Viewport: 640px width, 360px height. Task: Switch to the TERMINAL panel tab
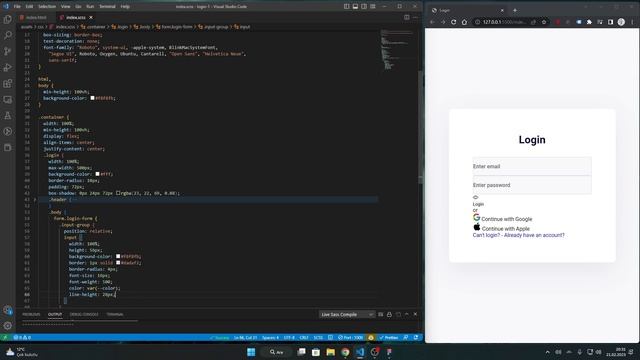[x=115, y=314]
